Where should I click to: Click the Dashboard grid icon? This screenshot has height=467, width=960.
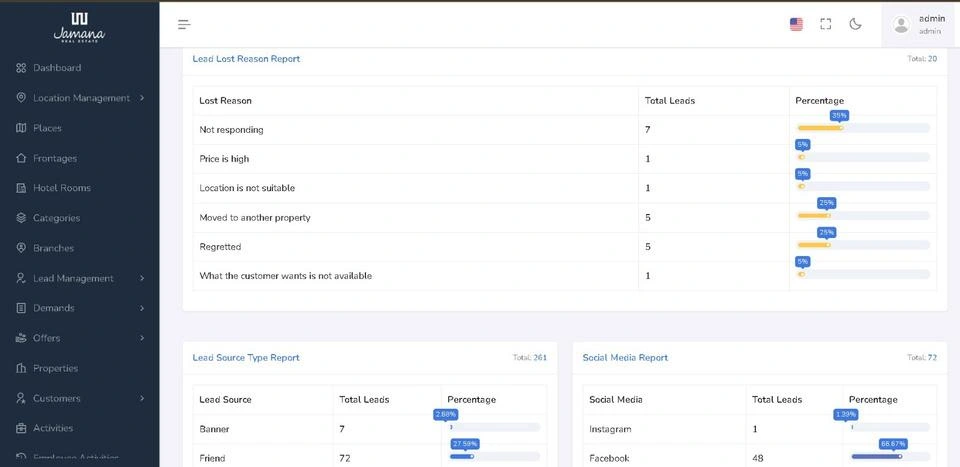(x=21, y=68)
